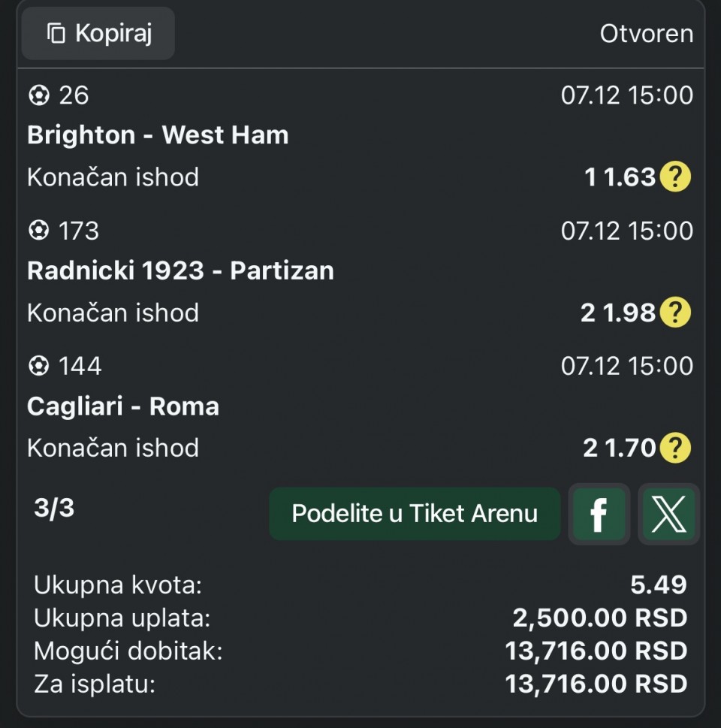Open help for Roma 1.70 odds
Image resolution: width=721 pixels, height=728 pixels.
(x=674, y=448)
